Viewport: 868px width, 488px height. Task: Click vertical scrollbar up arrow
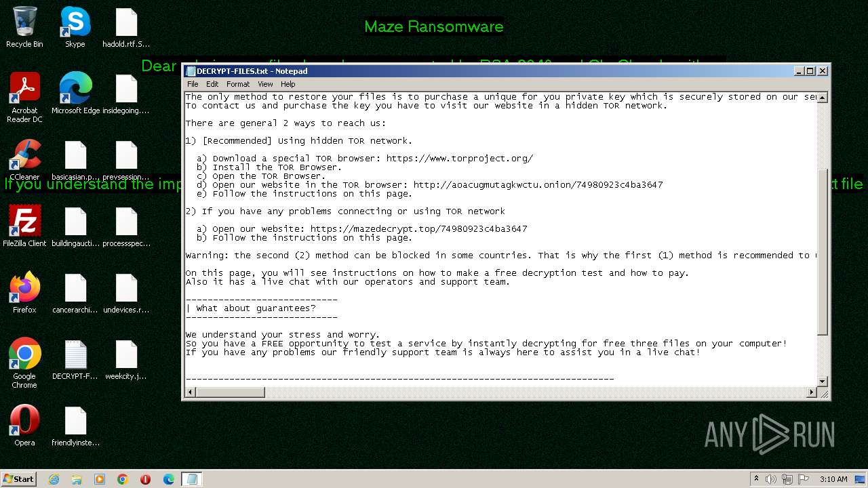pyautogui.click(x=823, y=98)
